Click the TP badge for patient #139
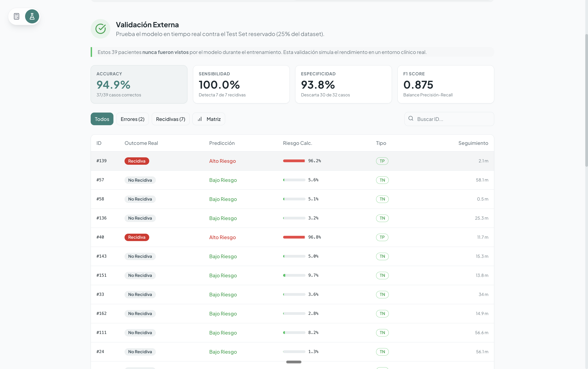 tap(382, 161)
